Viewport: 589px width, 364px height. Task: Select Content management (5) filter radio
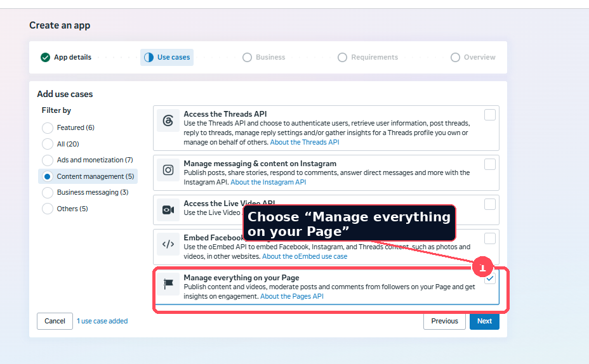point(48,176)
